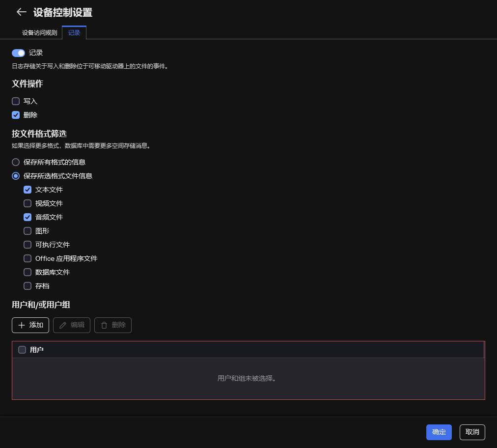497x448 pixels.
Task: Open the 记录 tab
Action: click(x=74, y=33)
